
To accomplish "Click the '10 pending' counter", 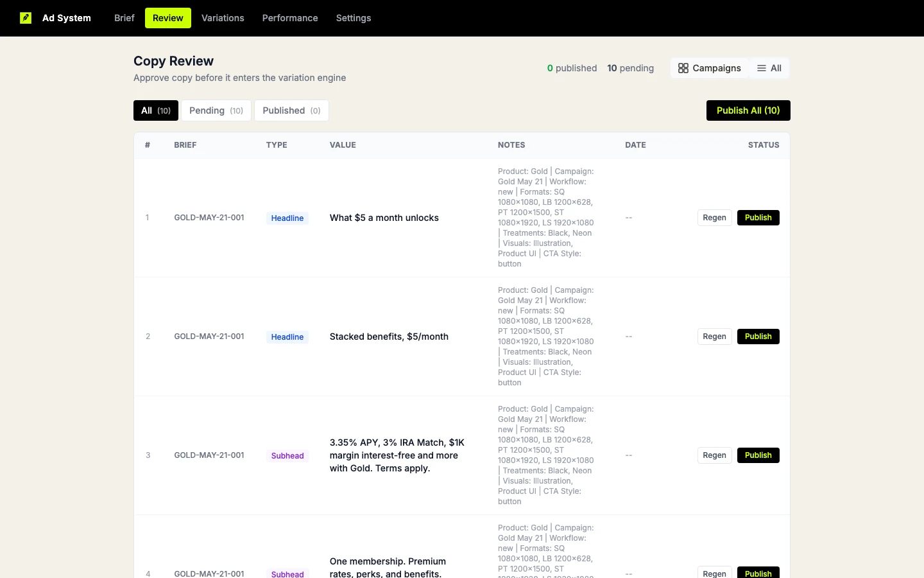I will click(631, 68).
